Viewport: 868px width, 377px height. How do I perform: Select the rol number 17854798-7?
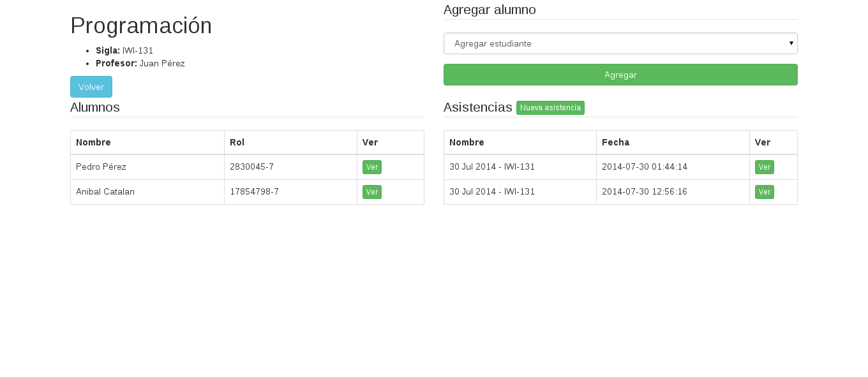[254, 192]
